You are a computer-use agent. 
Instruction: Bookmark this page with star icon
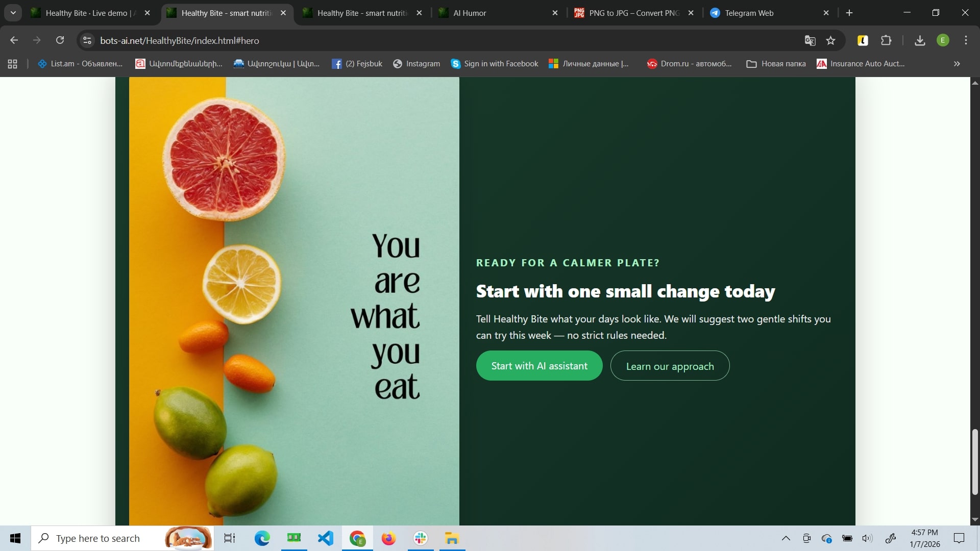pyautogui.click(x=831, y=41)
